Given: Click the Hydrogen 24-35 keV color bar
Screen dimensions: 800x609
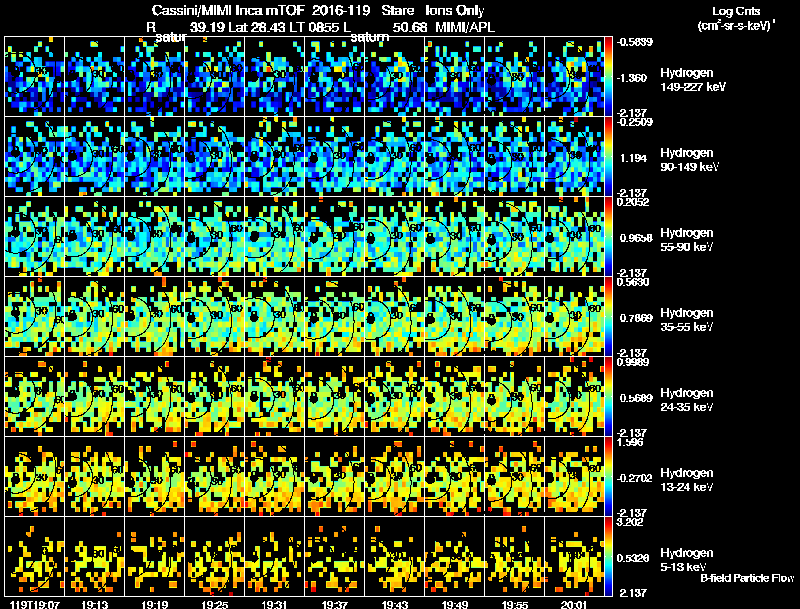Looking at the screenshot, I should pos(608,397).
